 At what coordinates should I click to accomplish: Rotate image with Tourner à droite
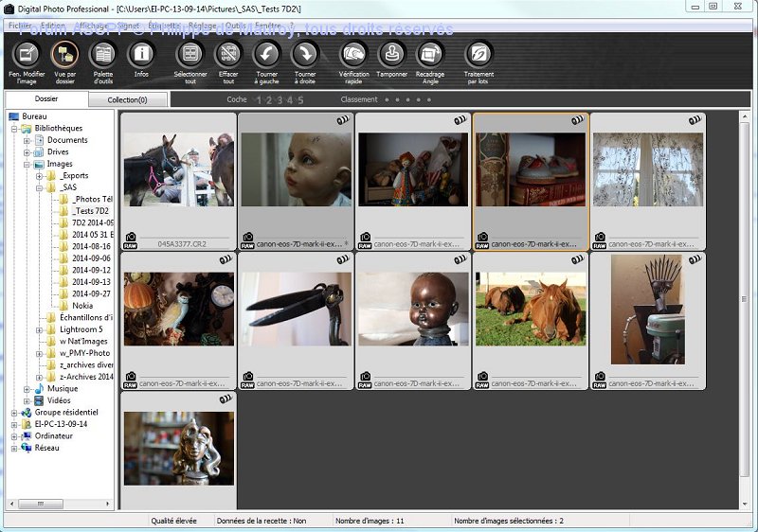[x=305, y=55]
